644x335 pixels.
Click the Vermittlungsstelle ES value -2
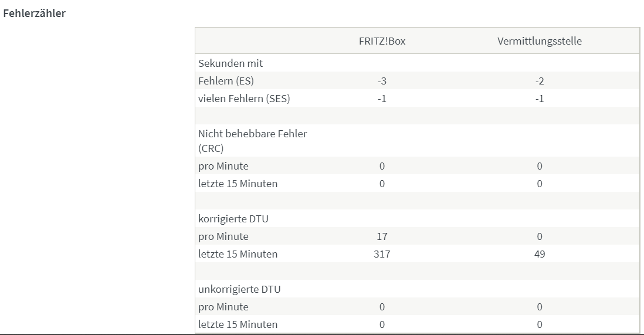click(539, 81)
